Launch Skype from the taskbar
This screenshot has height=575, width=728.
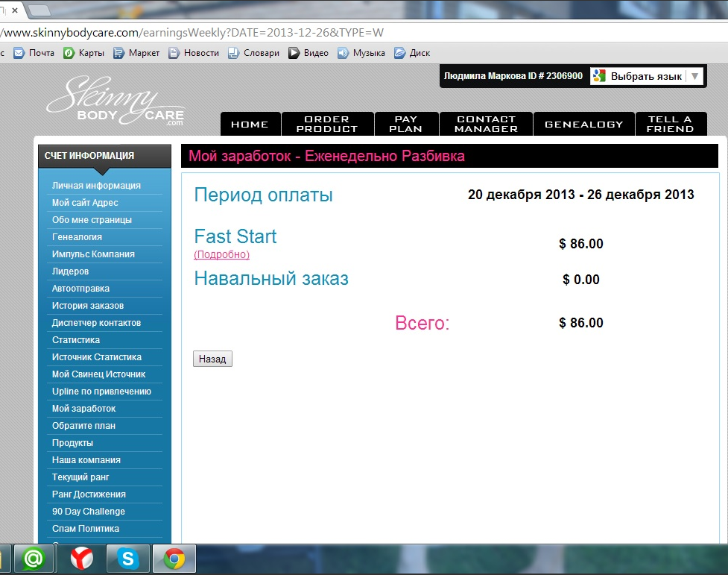click(x=128, y=559)
